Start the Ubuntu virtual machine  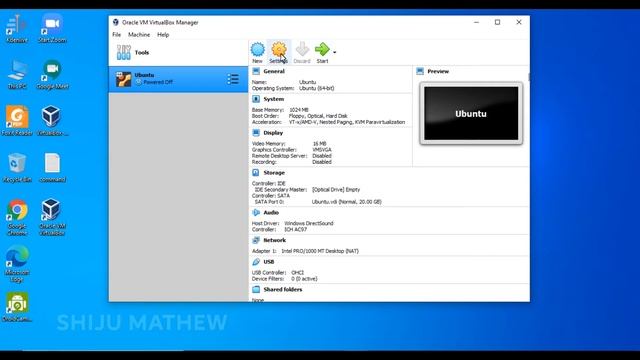click(322, 52)
